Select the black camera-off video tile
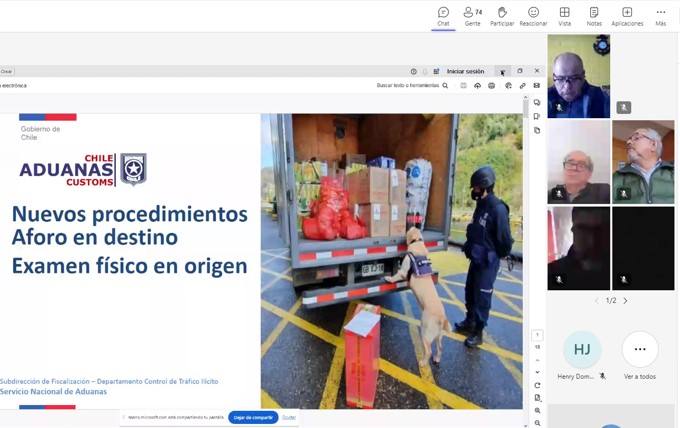This screenshot has width=680, height=428. 643,248
